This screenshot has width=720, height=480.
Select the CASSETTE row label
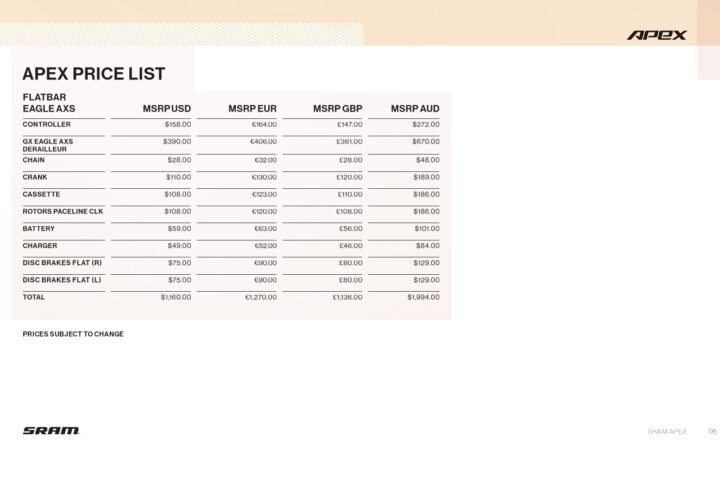(42, 193)
